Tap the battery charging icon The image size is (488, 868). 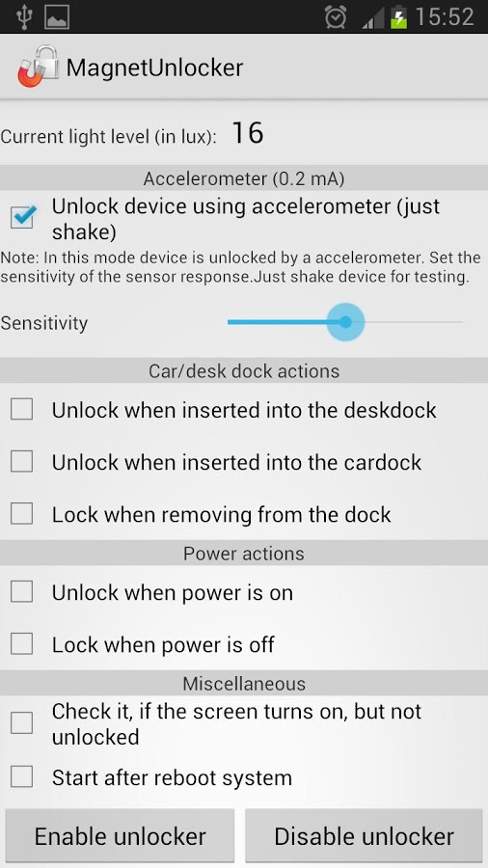point(398,16)
